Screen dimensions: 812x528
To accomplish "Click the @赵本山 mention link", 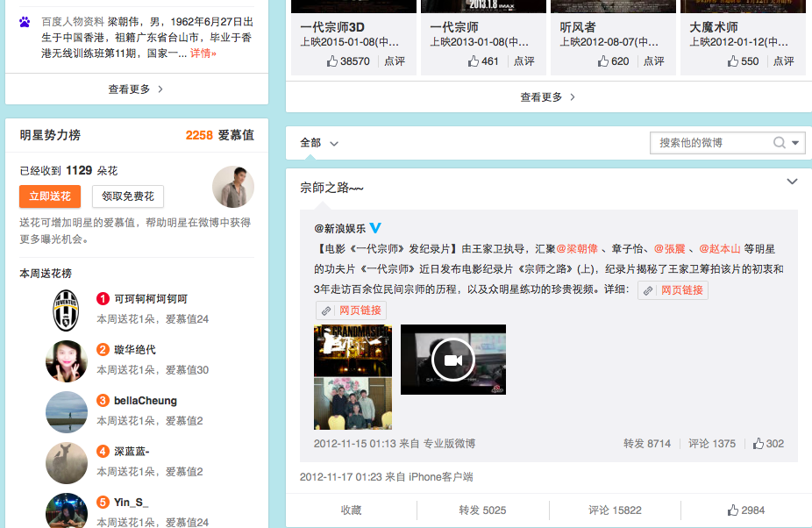I will 719,249.
